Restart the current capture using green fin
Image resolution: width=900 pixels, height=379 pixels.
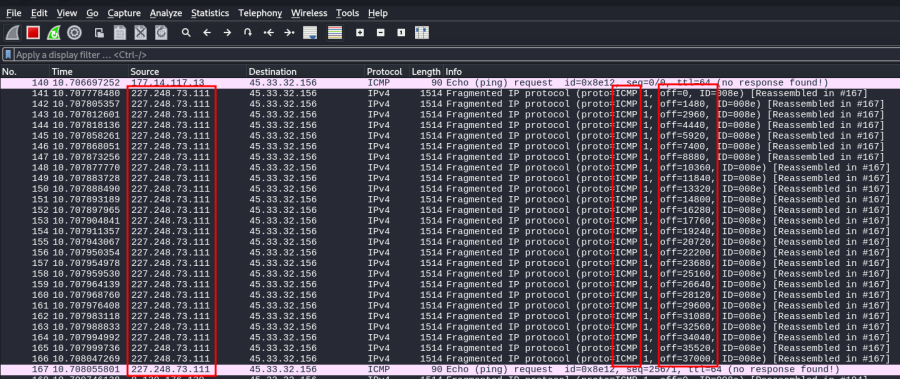pyautogui.click(x=53, y=33)
